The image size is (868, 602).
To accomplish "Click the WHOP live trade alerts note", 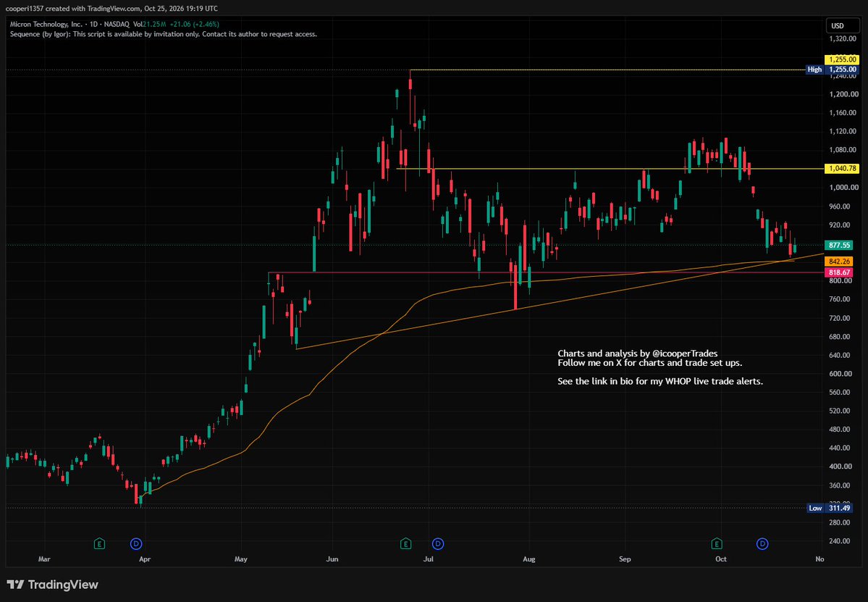I will pyautogui.click(x=660, y=382).
